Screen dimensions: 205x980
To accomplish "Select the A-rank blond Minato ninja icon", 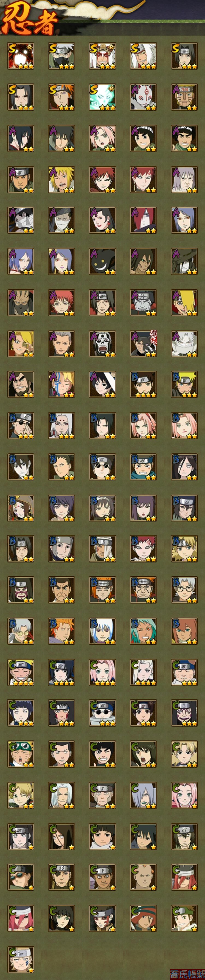I will 61,180.
